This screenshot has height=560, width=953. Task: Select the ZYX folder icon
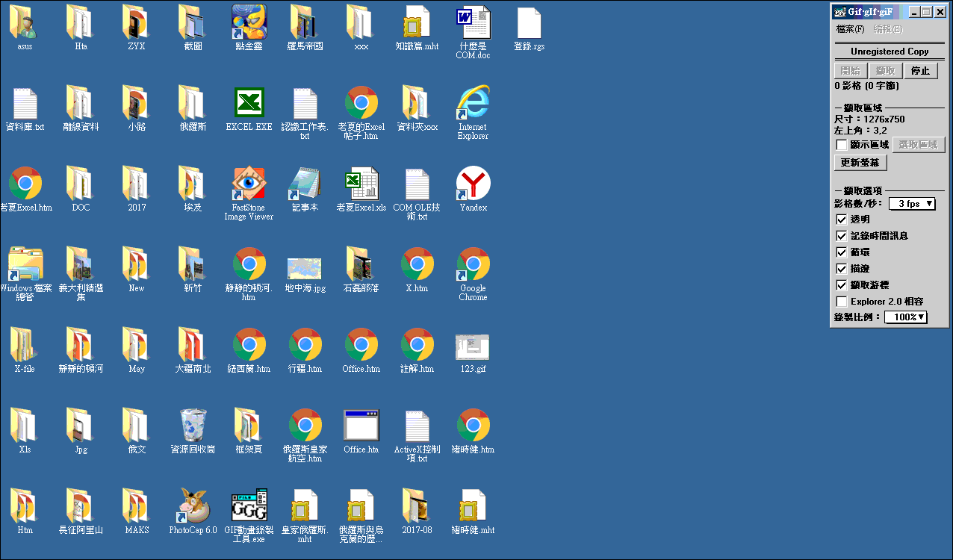(137, 22)
